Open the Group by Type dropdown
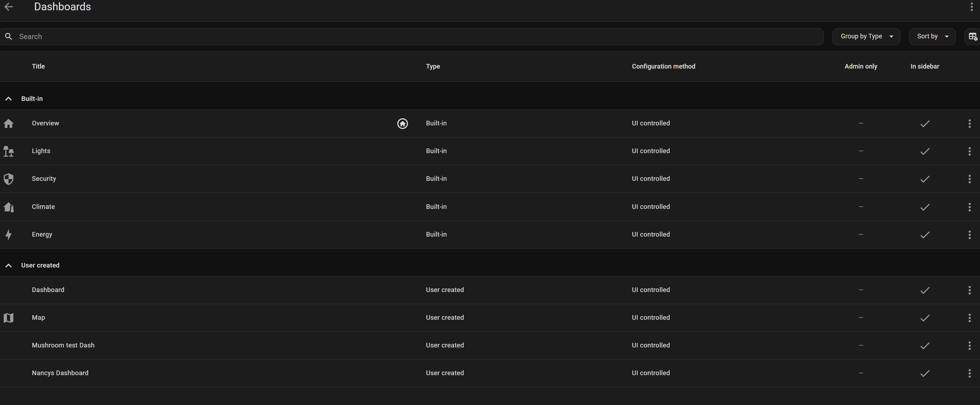Screen dimensions: 980x405 point(866,37)
